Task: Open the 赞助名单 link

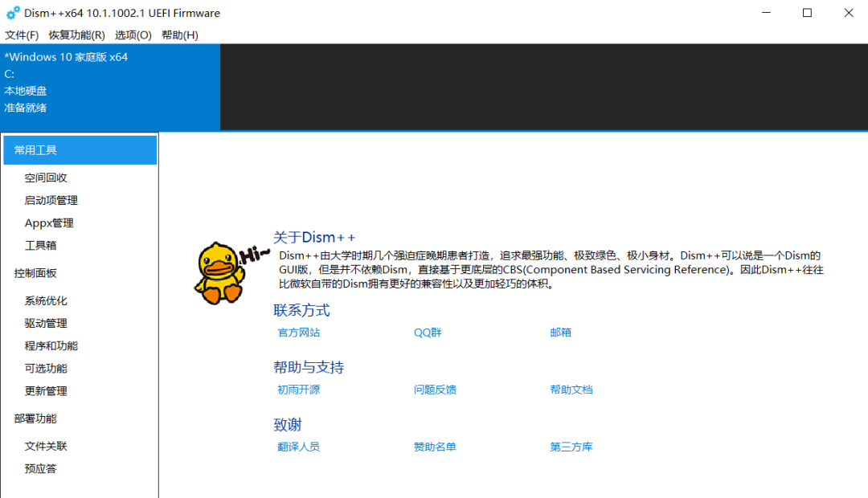Action: 435,447
